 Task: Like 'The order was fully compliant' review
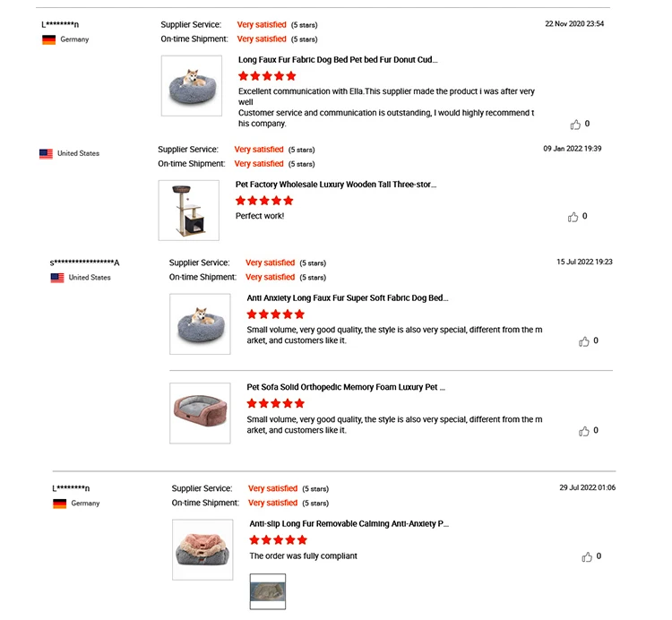(x=587, y=556)
